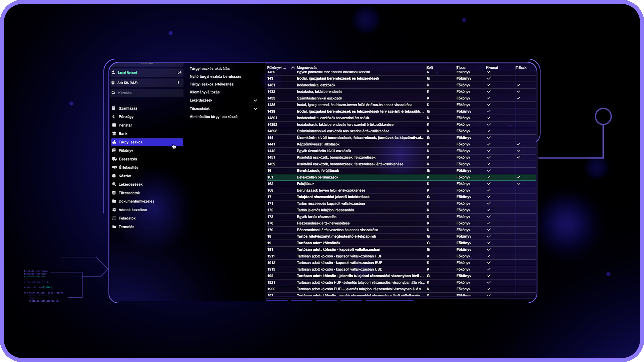Toggle Kivonat checkmark for row 1431
The image size is (644, 362).
pyautogui.click(x=489, y=85)
